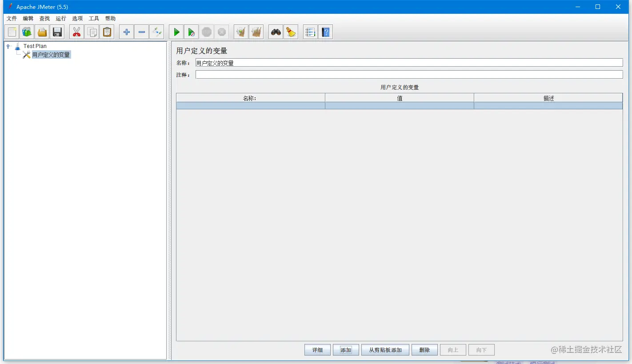Click the 名称 input field
The width and height of the screenshot is (632, 364).
click(x=409, y=63)
